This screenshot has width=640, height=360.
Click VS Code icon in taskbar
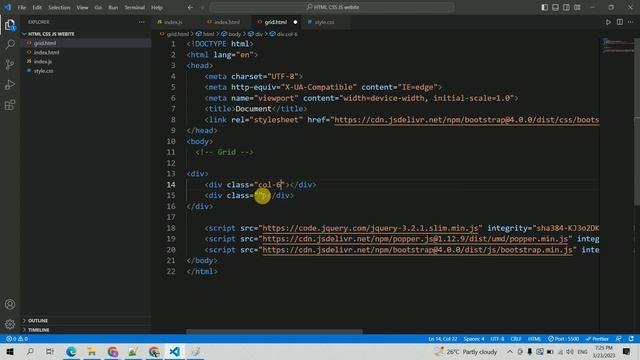pyautogui.click(x=174, y=351)
